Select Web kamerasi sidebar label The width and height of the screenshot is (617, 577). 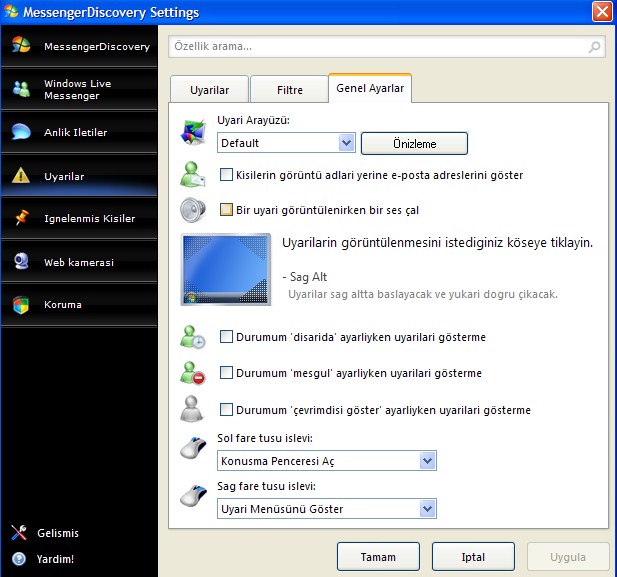[79, 262]
